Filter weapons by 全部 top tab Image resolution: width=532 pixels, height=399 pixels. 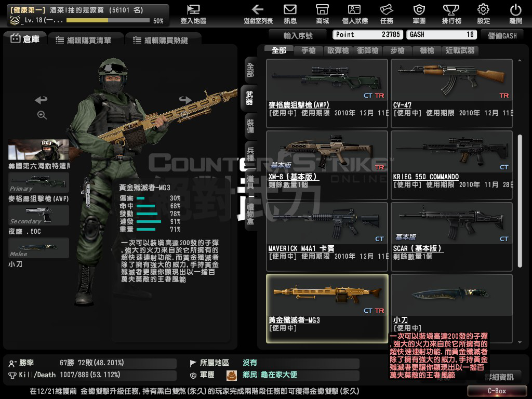[279, 50]
